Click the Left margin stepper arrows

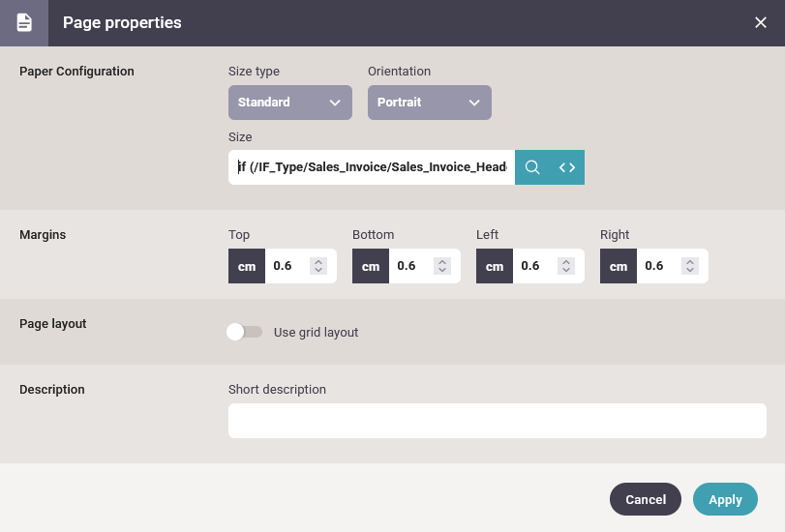(566, 266)
